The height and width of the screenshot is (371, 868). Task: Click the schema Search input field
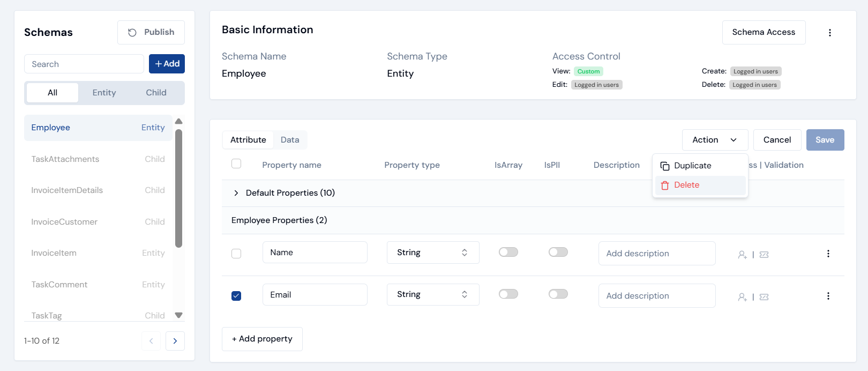tap(84, 64)
